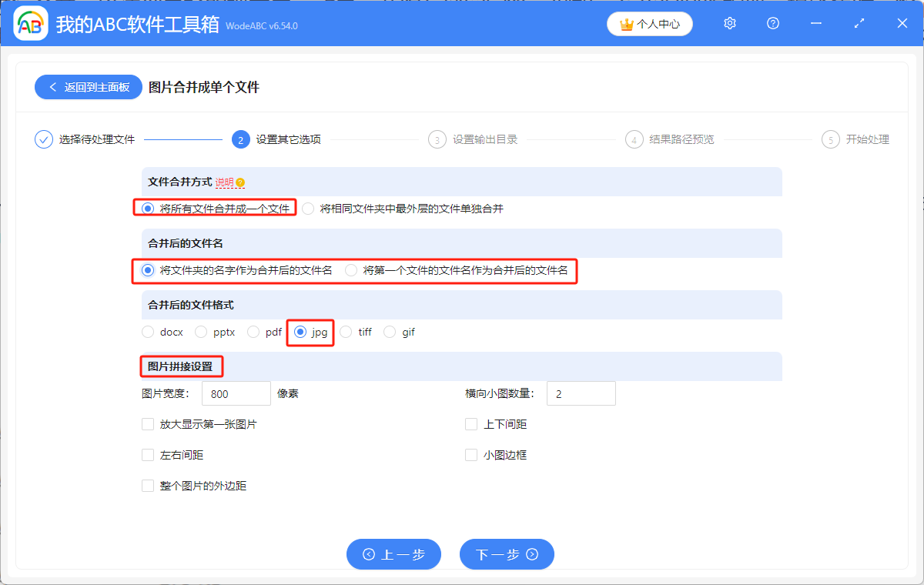Click step 5 开始处理 circle

[830, 139]
